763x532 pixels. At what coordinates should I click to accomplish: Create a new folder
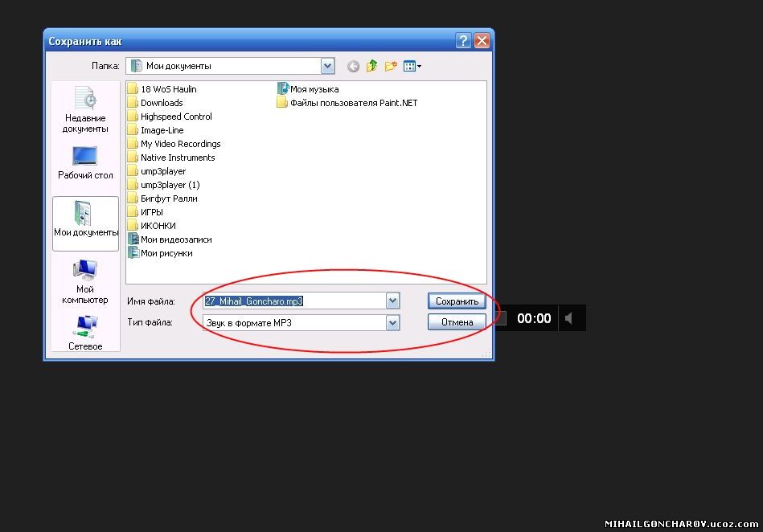tap(391, 66)
